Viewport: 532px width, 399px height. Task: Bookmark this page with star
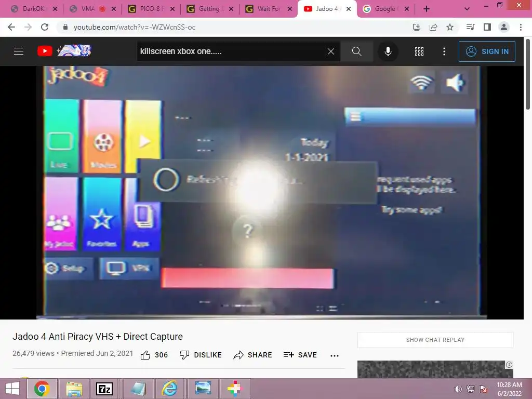tap(450, 27)
